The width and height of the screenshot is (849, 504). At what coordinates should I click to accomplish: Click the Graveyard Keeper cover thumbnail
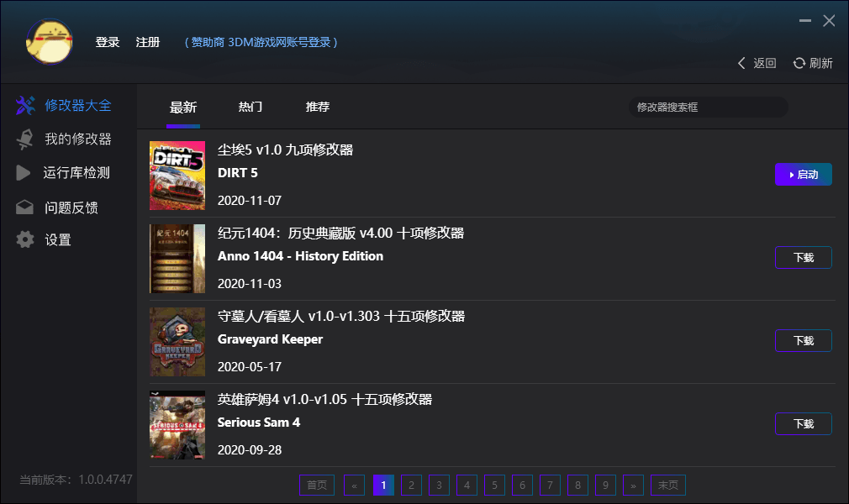point(177,342)
